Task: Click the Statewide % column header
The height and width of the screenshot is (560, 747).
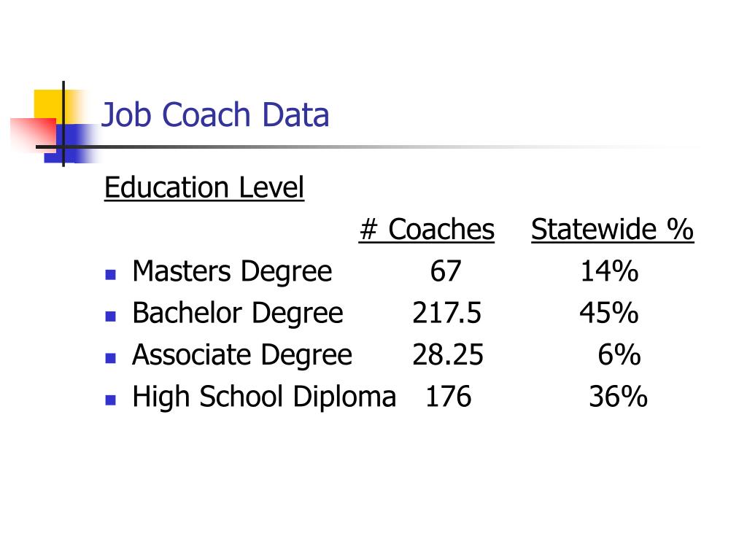Action: [x=612, y=230]
